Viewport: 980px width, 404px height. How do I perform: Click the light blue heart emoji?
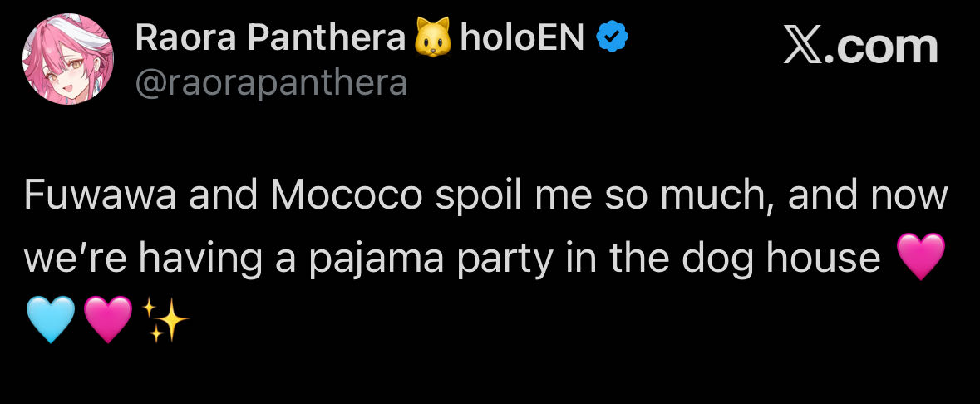tap(50, 320)
